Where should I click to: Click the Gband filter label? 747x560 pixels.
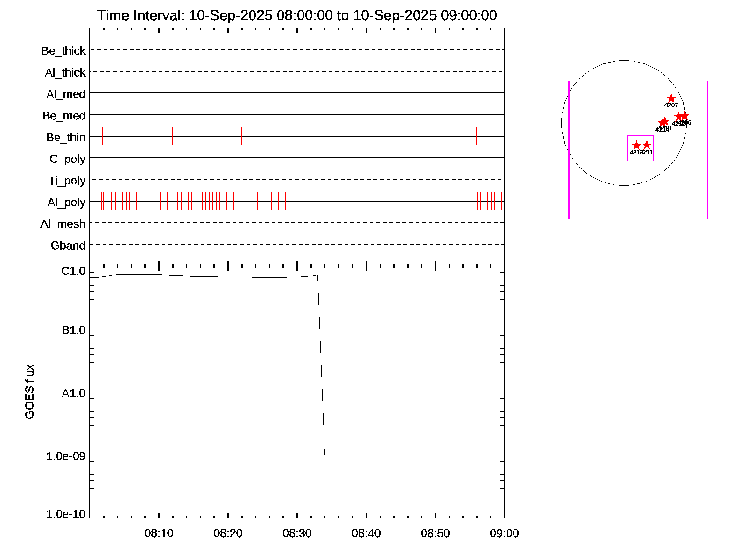[x=68, y=246]
